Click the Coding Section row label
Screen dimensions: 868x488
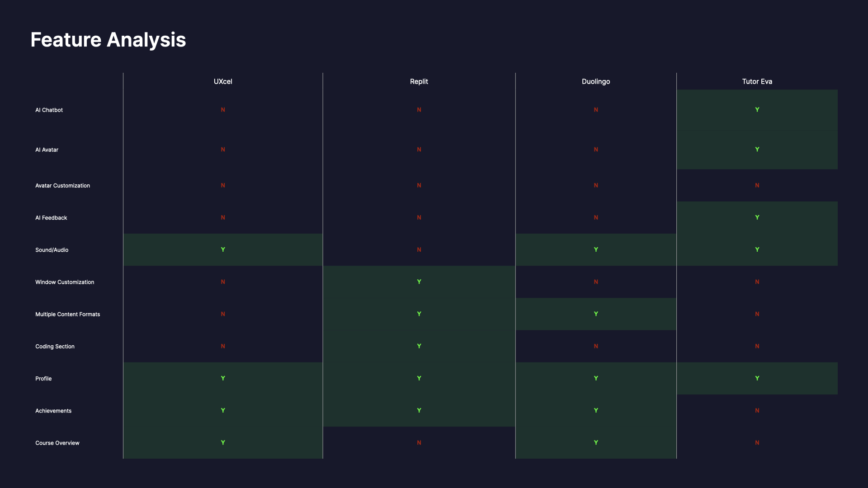(55, 346)
